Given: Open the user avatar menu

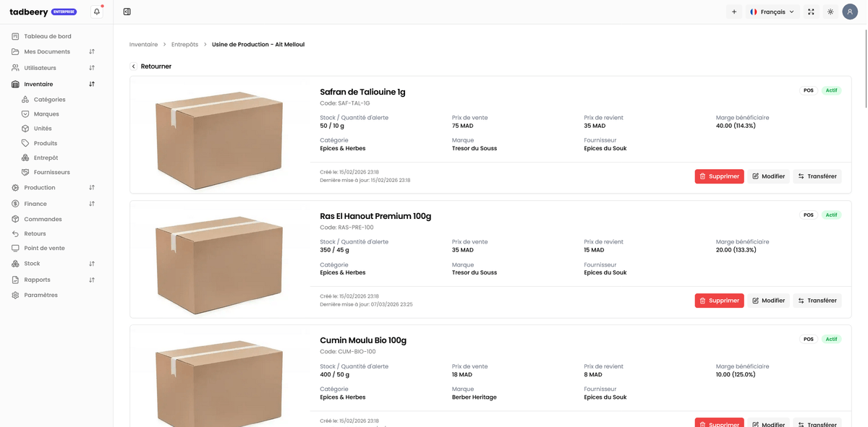Looking at the screenshot, I should [850, 12].
